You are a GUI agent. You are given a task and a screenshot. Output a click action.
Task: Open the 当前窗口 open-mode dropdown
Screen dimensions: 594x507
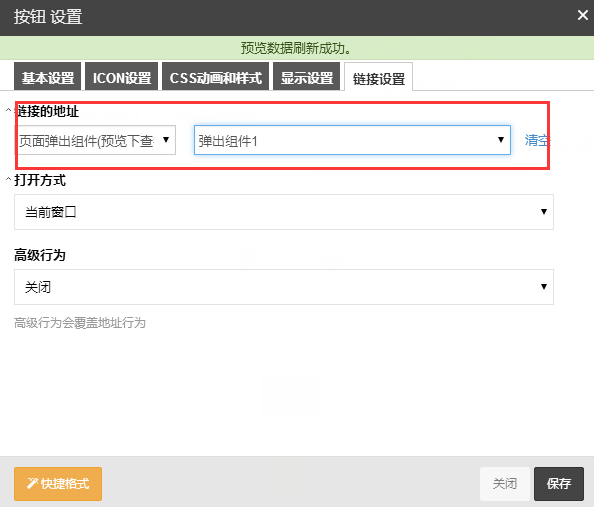click(x=284, y=212)
